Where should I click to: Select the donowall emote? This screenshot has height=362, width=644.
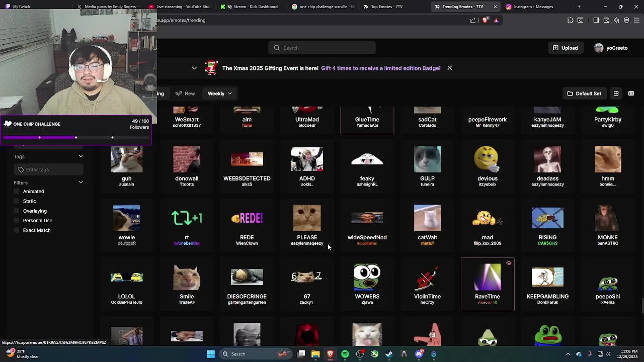click(187, 166)
